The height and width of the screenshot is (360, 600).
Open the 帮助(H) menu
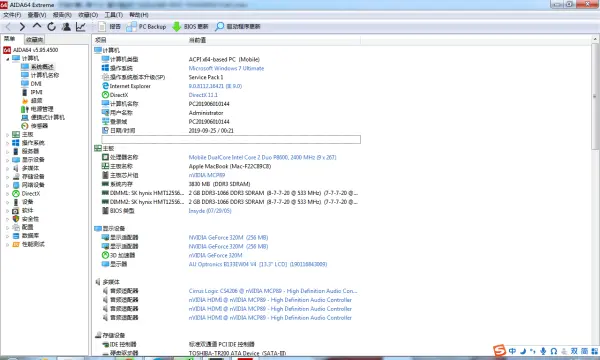(139, 15)
